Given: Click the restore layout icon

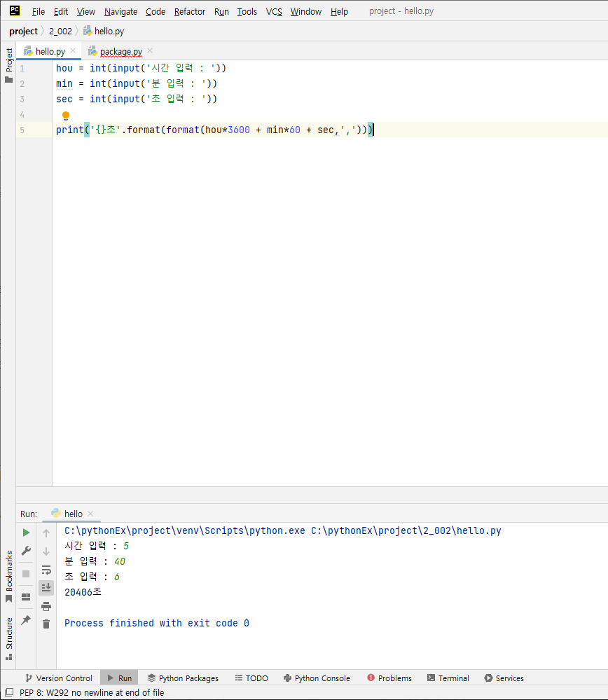Looking at the screenshot, I should point(26,597).
